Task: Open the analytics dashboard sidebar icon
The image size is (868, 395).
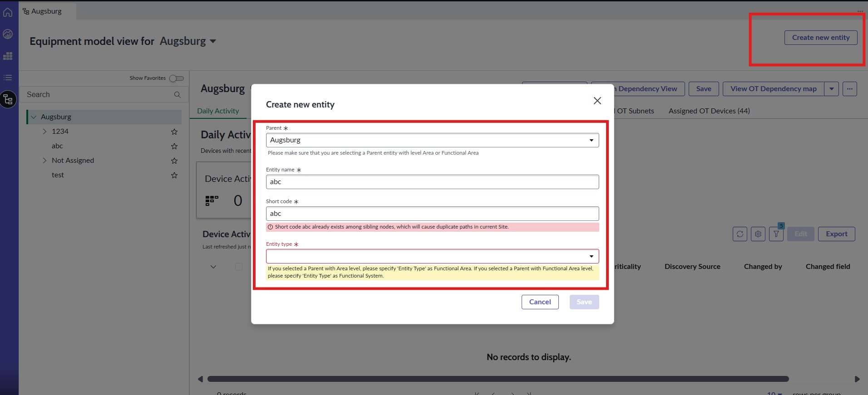Action: (x=8, y=34)
